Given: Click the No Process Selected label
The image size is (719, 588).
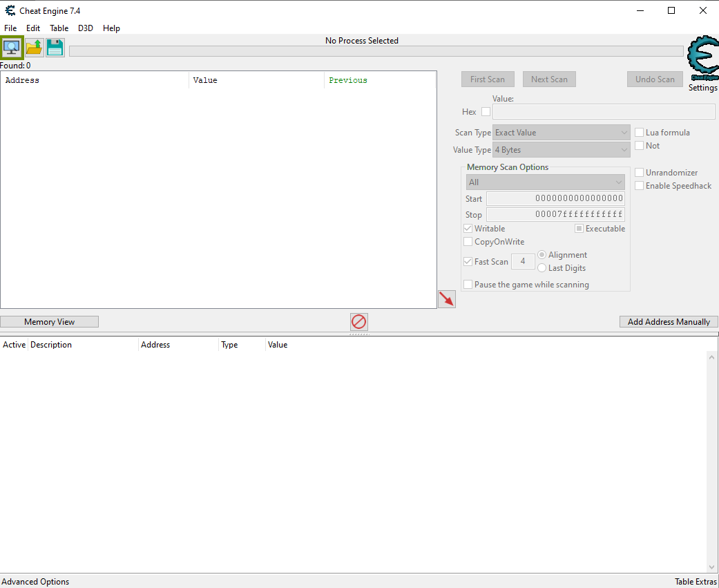Looking at the screenshot, I should click(362, 41).
